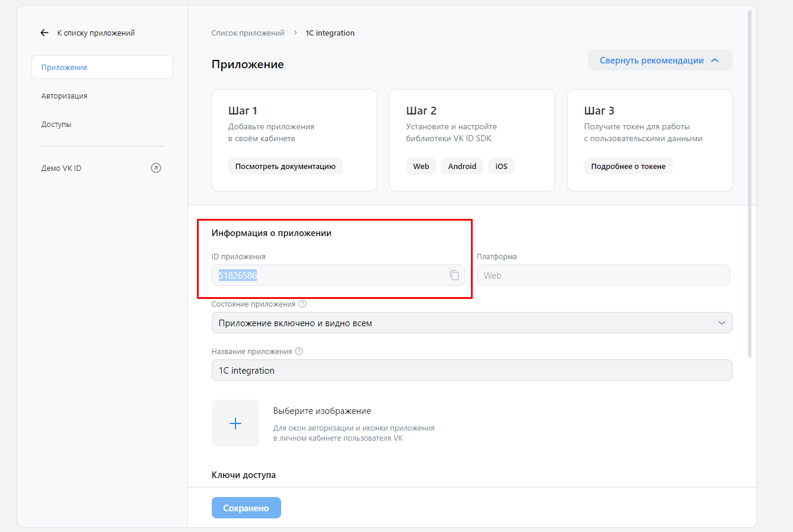Image resolution: width=793 pixels, height=532 pixels.
Task: Click breadcrumb chevron separator after Список приложений
Action: 295,33
